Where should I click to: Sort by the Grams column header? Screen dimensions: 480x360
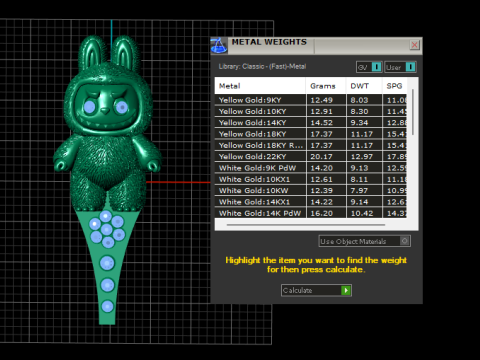coord(326,86)
